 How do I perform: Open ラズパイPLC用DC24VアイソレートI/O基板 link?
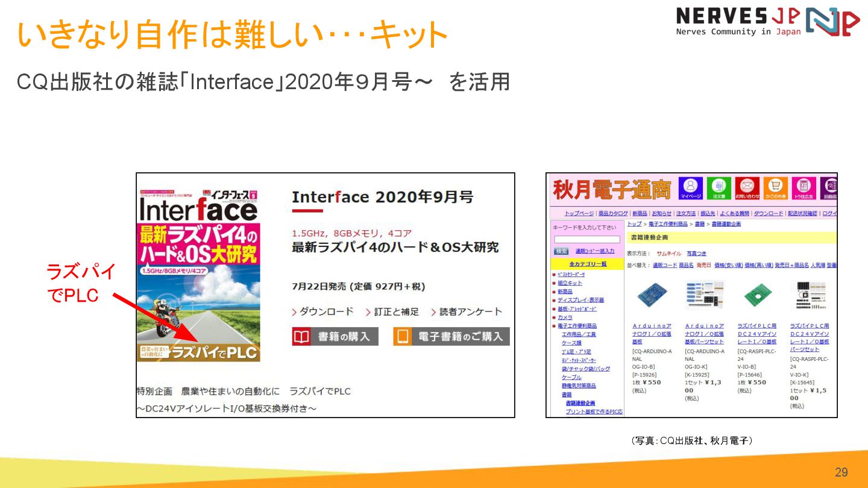(x=757, y=334)
